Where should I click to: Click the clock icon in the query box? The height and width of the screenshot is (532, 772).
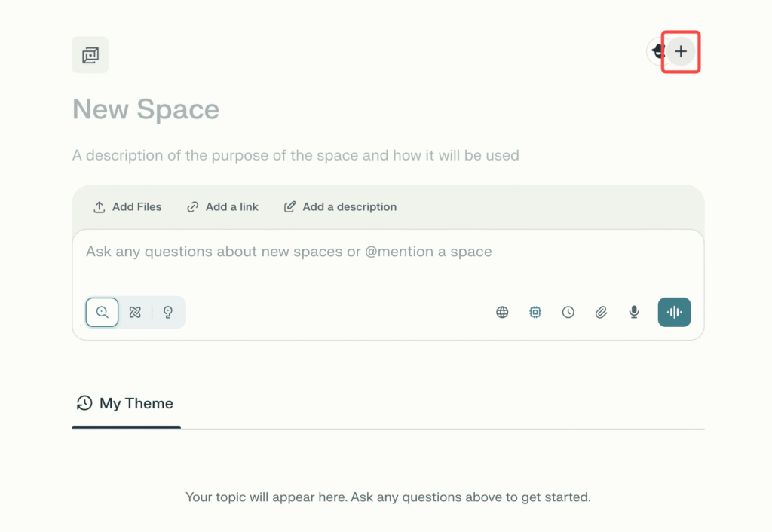point(568,312)
